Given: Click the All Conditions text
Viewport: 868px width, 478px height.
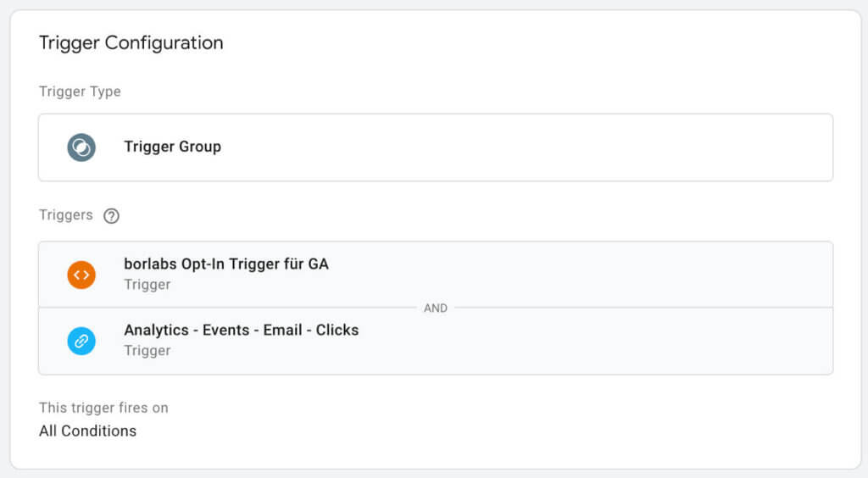Looking at the screenshot, I should [87, 431].
